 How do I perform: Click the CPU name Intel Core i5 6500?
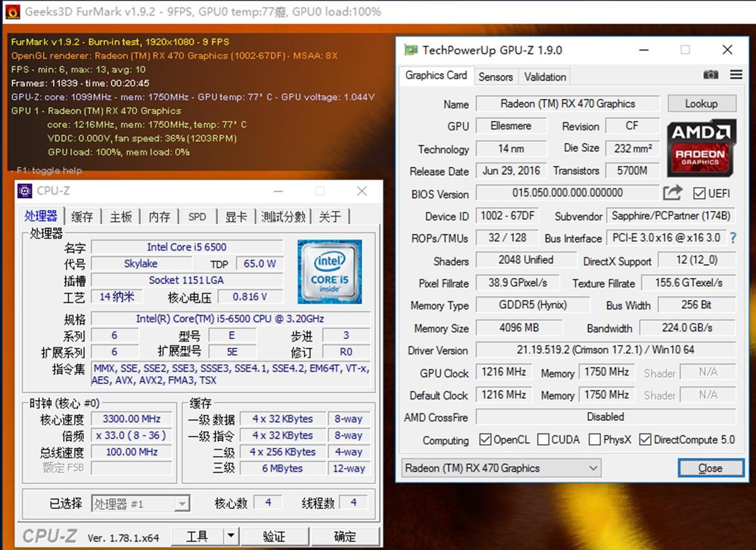pyautogui.click(x=187, y=247)
